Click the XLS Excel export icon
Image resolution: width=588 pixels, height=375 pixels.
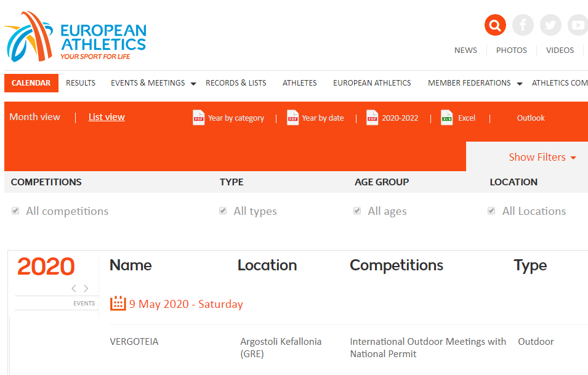click(x=447, y=118)
